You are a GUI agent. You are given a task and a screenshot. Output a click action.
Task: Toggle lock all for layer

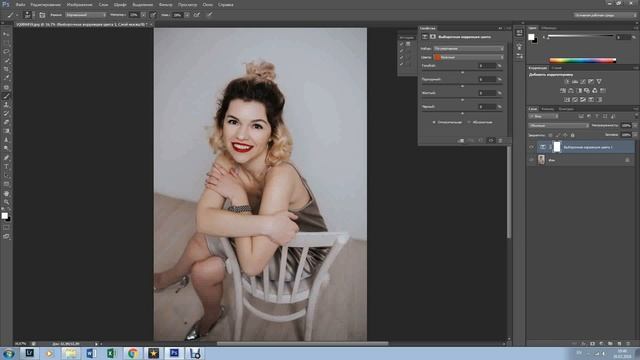[572, 135]
